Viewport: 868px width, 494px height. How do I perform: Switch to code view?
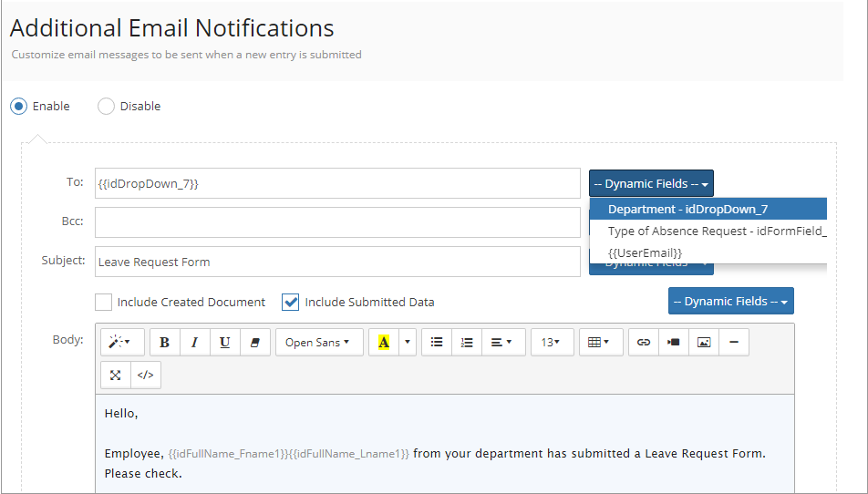146,376
